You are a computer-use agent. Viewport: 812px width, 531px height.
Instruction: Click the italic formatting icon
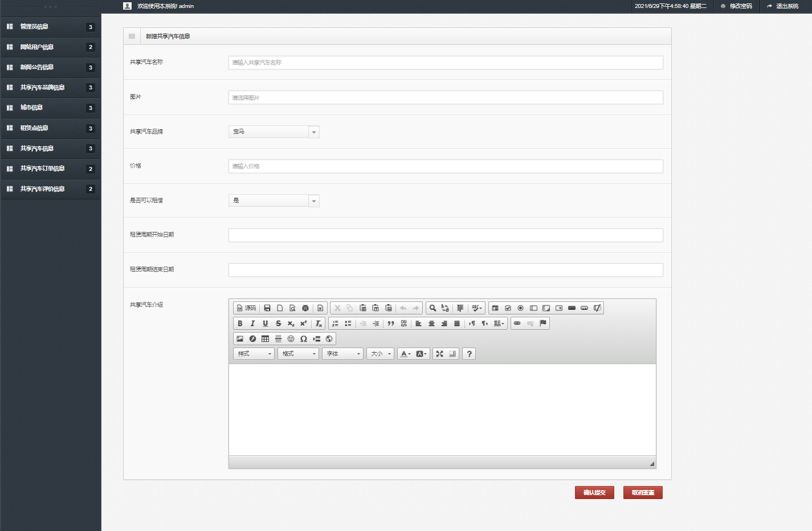tap(252, 324)
